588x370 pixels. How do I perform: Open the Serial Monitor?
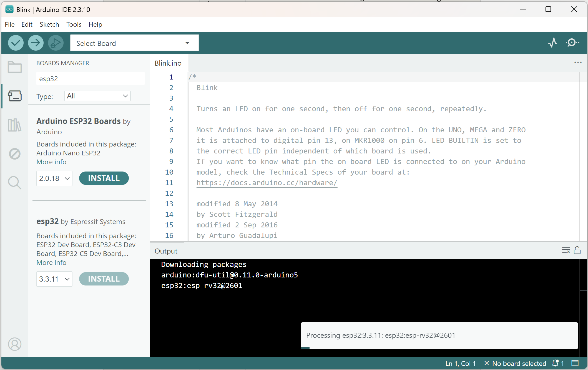point(572,43)
